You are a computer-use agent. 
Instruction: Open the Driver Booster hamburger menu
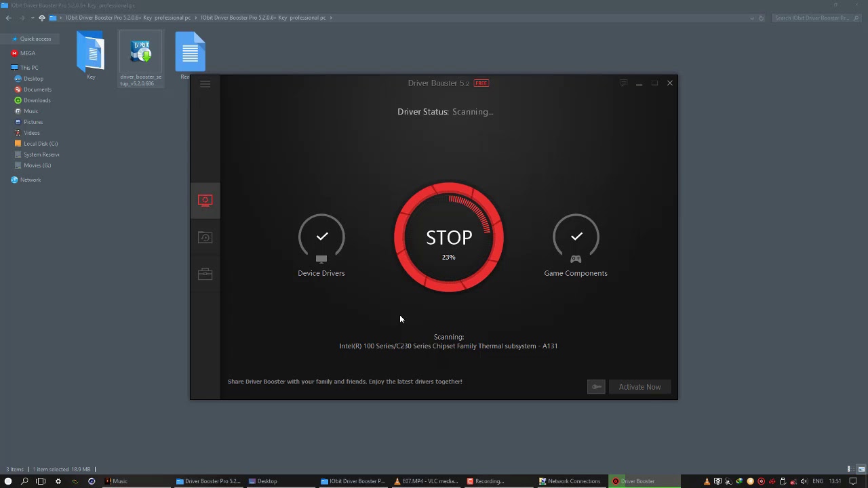pyautogui.click(x=205, y=83)
